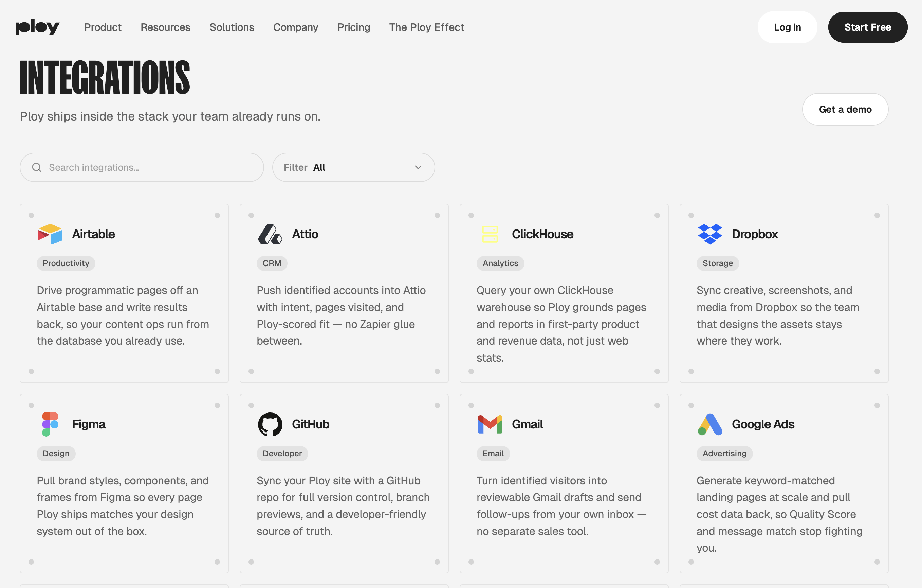The image size is (922, 588).
Task: Click the Airtable logo icon
Action: (x=50, y=234)
